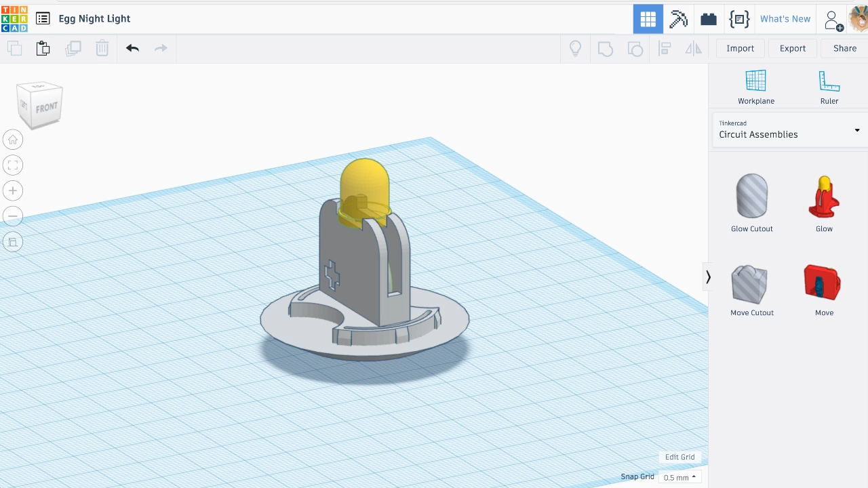Reset to Home view
The width and height of the screenshot is (868, 488).
pyautogui.click(x=12, y=140)
